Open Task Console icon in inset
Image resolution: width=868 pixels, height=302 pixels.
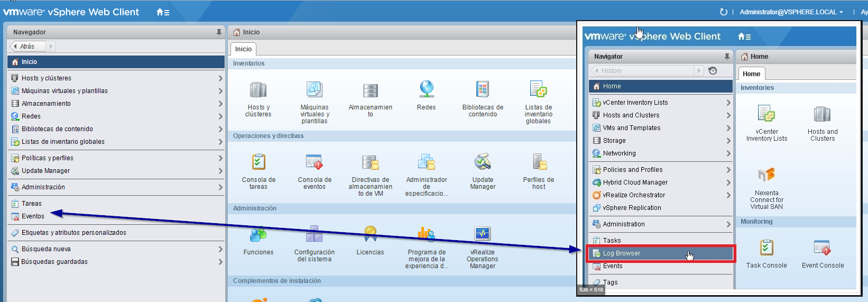point(767,248)
